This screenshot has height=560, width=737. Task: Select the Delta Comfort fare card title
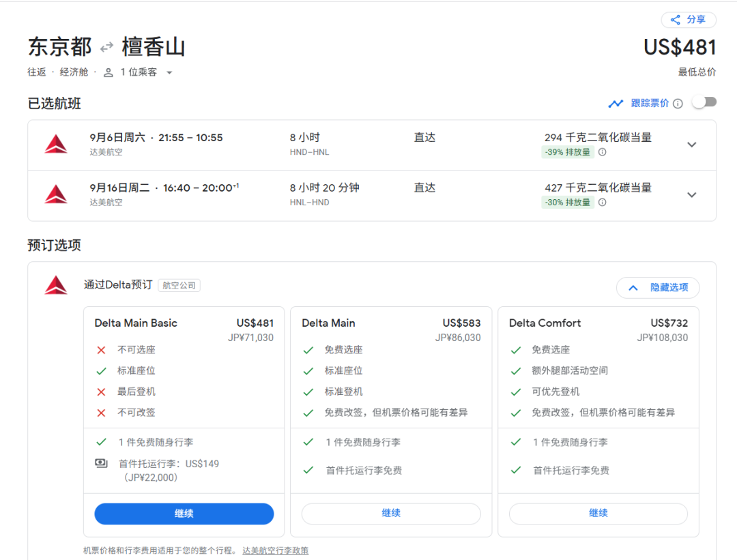click(x=545, y=323)
